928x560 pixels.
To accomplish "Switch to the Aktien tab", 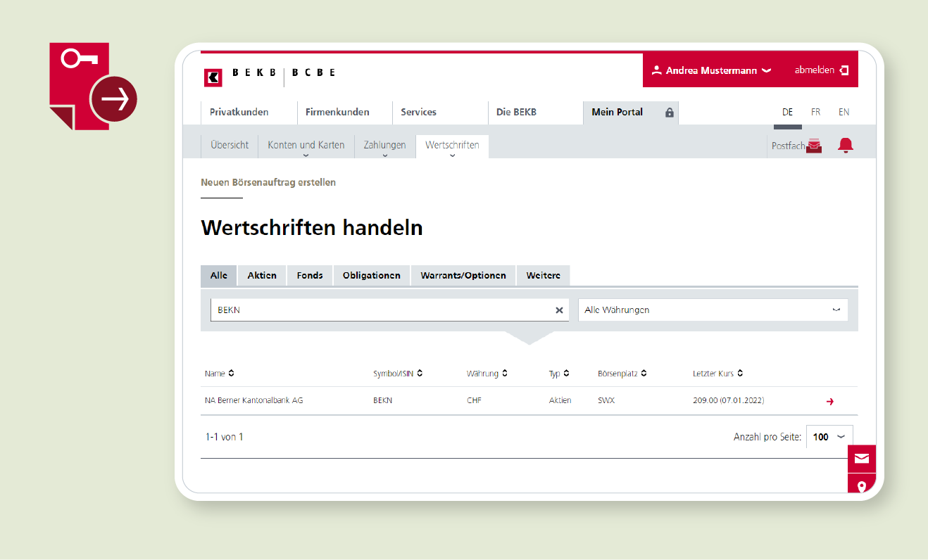I will coord(262,276).
